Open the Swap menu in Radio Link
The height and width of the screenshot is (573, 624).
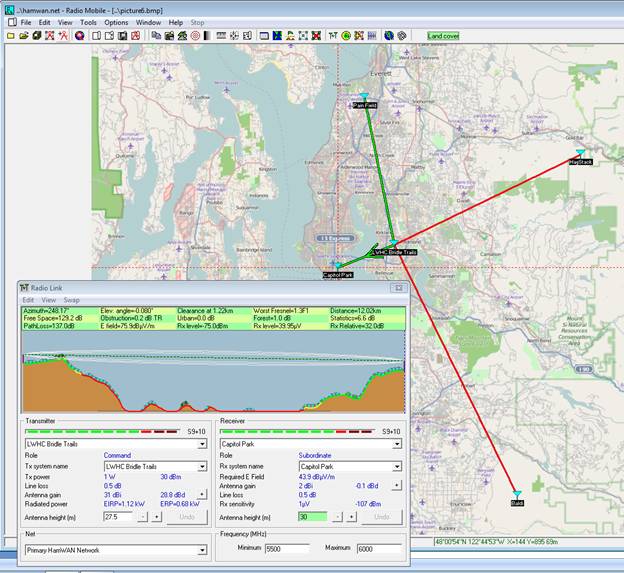(72, 299)
